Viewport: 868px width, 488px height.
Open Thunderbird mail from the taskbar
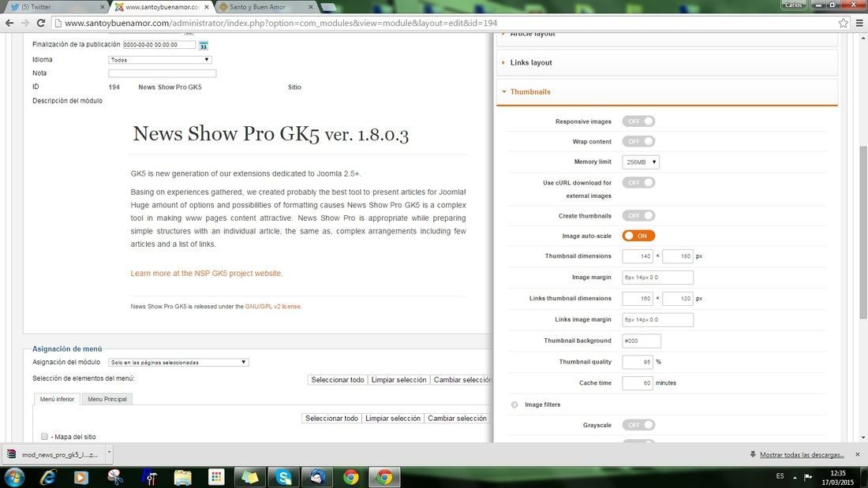317,477
